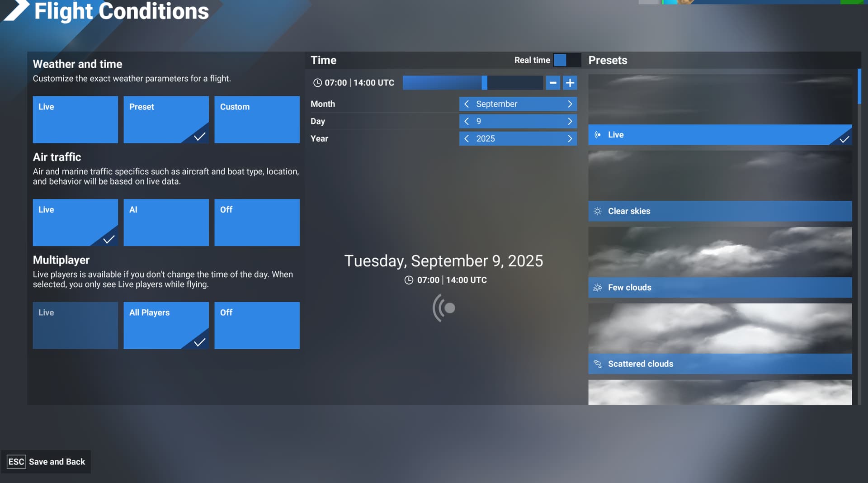The image size is (868, 483).
Task: Turn Off air traffic tile
Action: click(257, 223)
